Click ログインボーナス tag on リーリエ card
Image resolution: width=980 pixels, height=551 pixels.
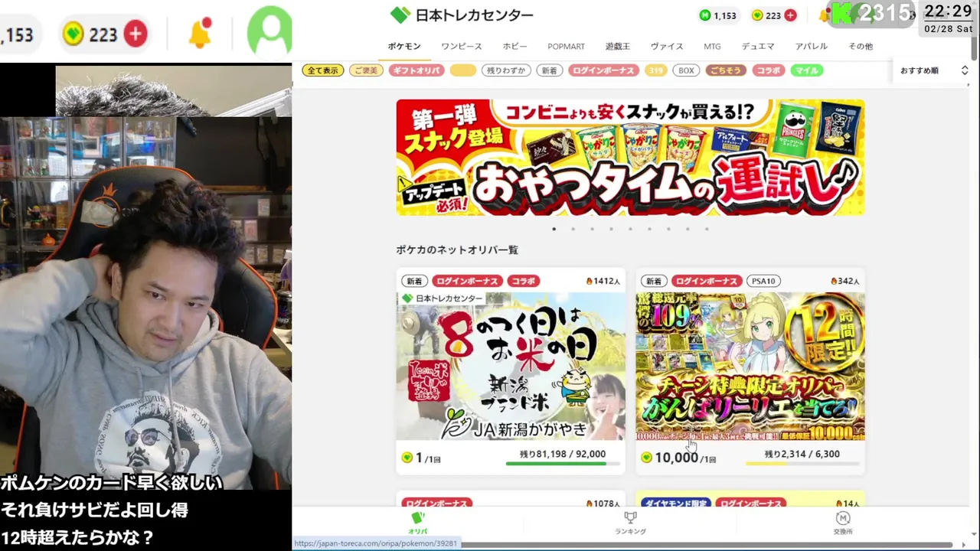706,281
